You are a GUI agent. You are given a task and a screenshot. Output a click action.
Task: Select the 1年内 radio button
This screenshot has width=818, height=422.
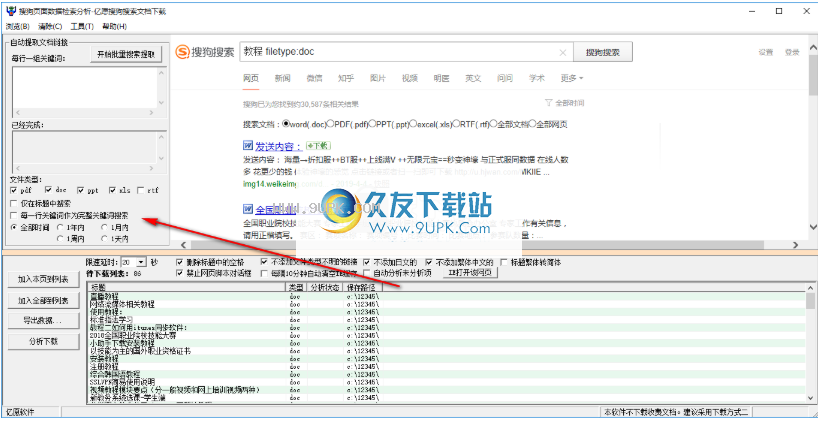click(x=60, y=227)
